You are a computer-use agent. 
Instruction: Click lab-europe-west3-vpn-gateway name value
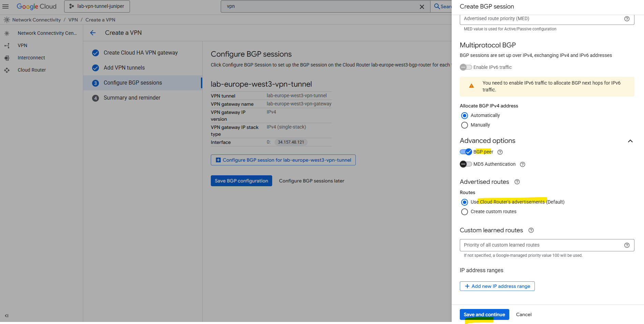pos(299,104)
